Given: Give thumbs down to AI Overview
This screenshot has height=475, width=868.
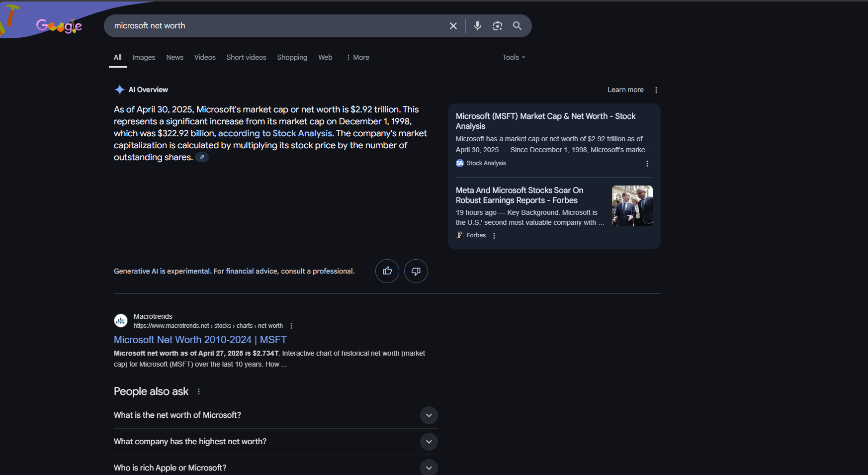Looking at the screenshot, I should pos(416,271).
